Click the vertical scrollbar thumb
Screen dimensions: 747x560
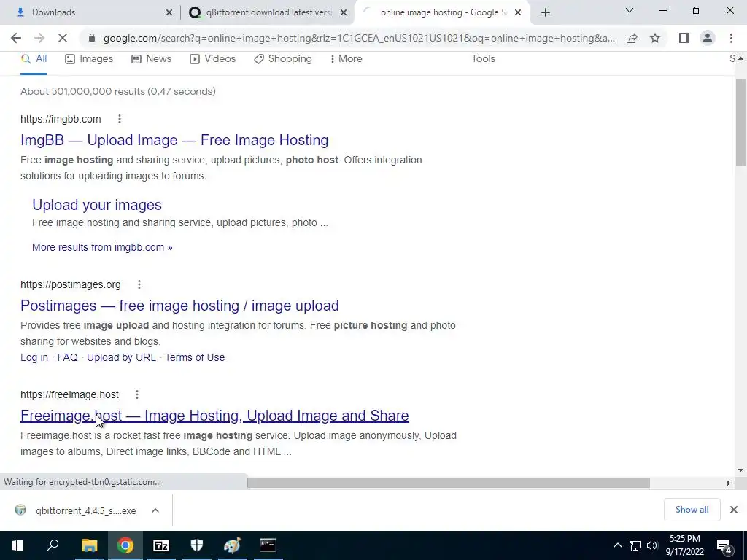(740, 122)
